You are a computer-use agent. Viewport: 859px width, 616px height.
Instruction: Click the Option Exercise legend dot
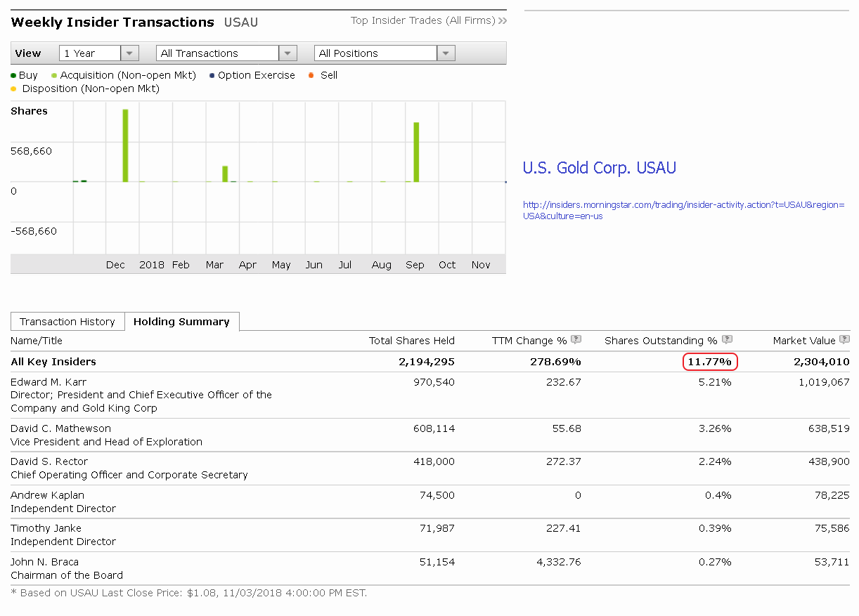pyautogui.click(x=212, y=75)
